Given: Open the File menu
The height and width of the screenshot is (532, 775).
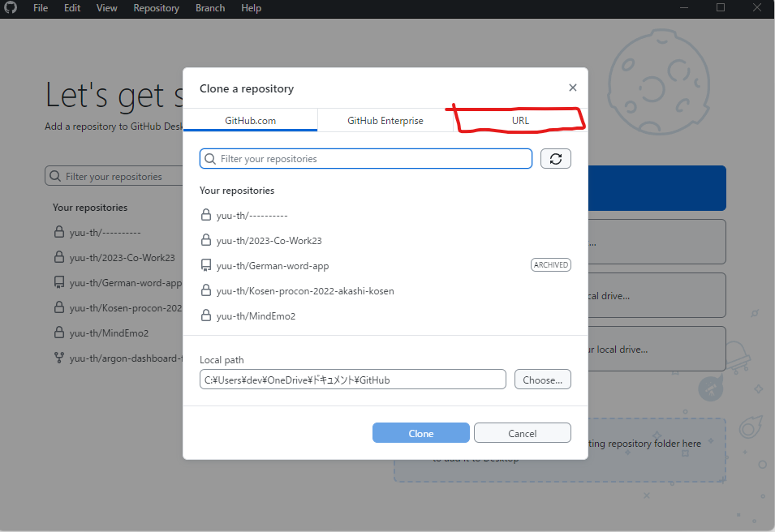Looking at the screenshot, I should pyautogui.click(x=41, y=8).
